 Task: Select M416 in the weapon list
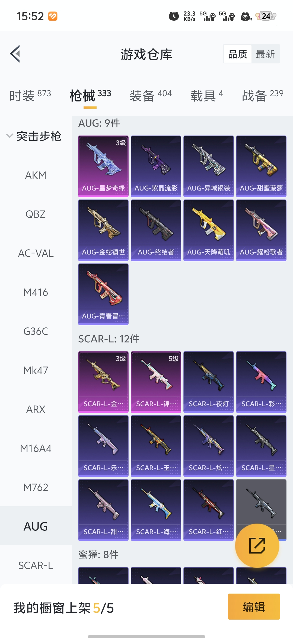(36, 292)
